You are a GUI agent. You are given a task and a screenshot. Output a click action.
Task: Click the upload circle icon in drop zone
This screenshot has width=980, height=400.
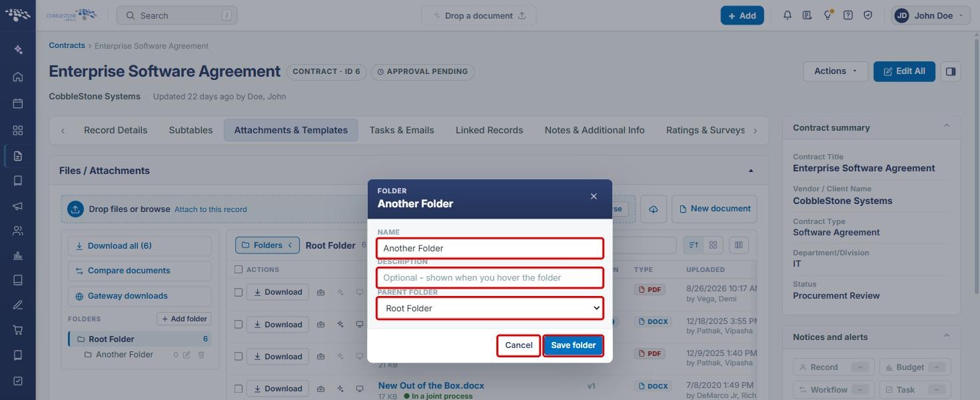click(75, 209)
